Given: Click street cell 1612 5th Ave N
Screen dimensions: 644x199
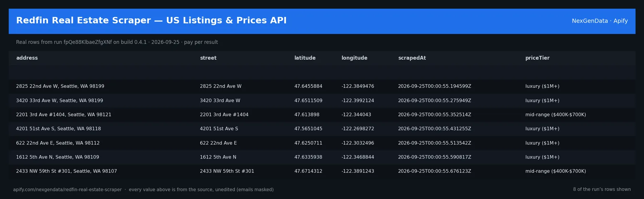Looking at the screenshot, I should point(218,157).
